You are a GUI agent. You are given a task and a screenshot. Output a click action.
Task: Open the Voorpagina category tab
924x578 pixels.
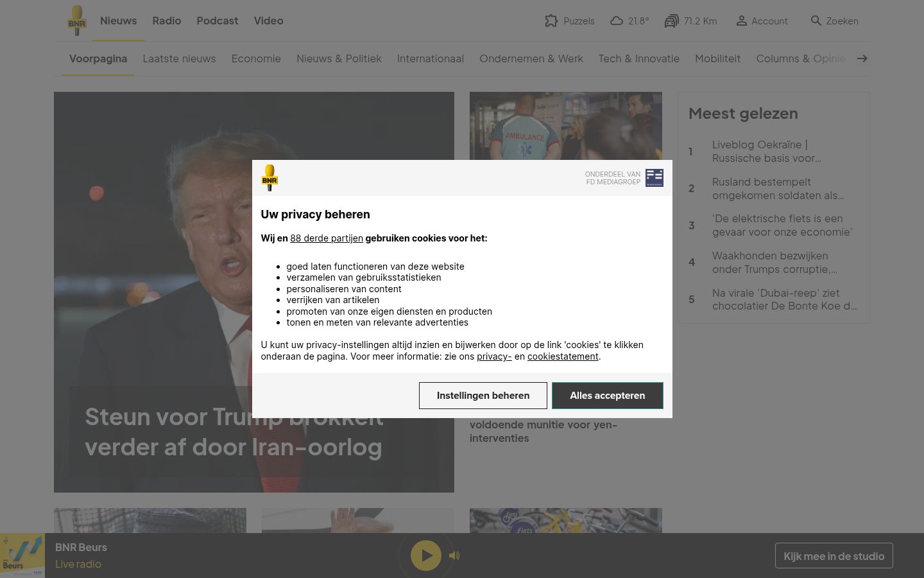tap(98, 58)
